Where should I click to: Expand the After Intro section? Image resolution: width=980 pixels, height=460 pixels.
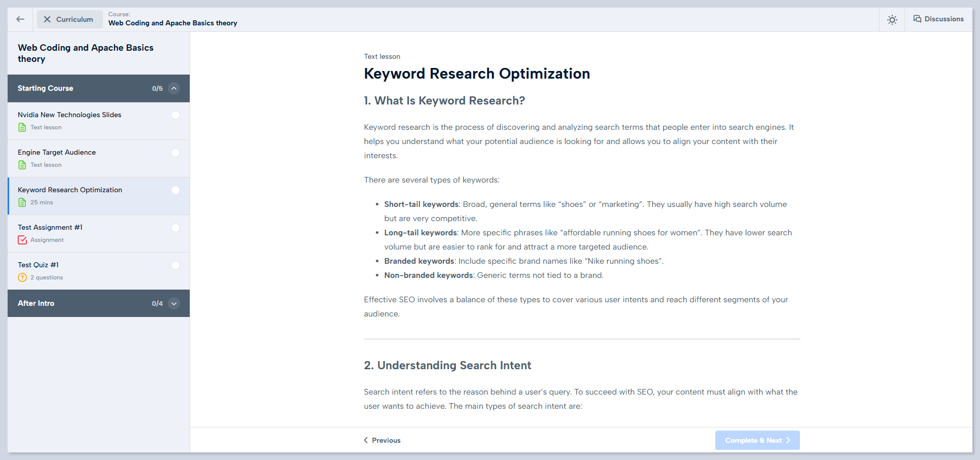click(174, 303)
